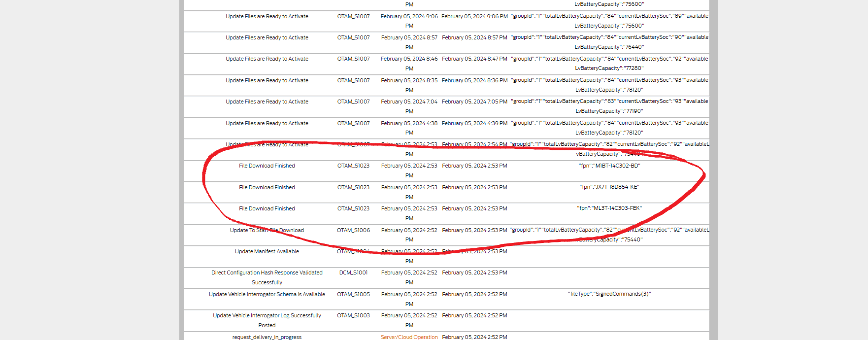The image size is (868, 340).
Task: Click the "Update Manifest Available" event
Action: click(x=267, y=251)
